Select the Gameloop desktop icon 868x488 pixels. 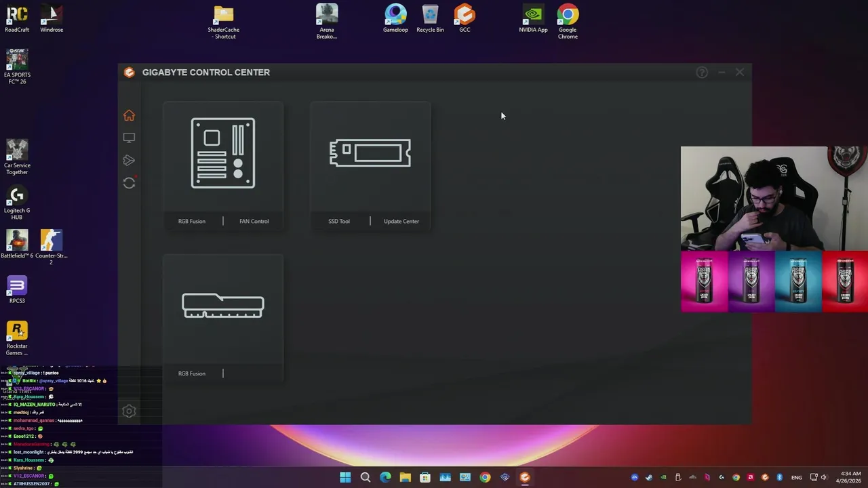395,19
